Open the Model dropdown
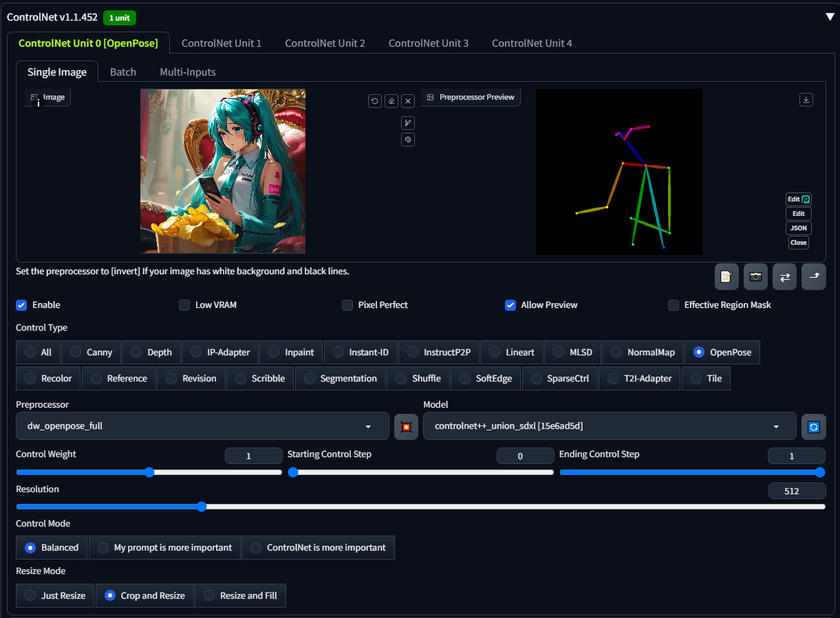Image resolution: width=840 pixels, height=618 pixels. point(609,426)
